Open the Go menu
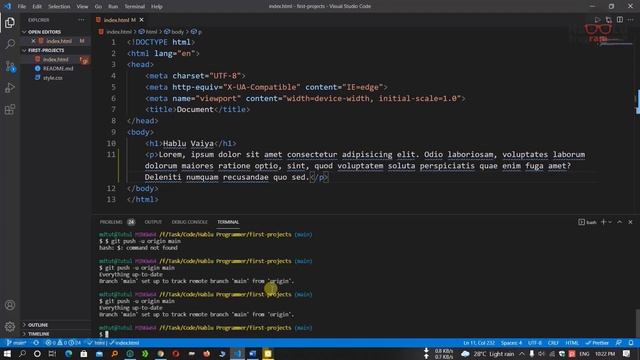Viewport: 640px width, 360px height. pyautogui.click(x=98, y=7)
